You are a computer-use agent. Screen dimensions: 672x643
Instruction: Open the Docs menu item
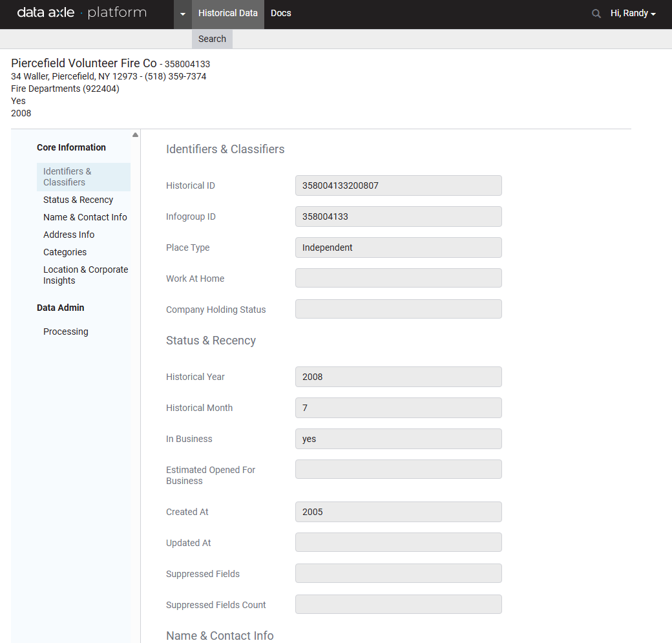pos(281,14)
